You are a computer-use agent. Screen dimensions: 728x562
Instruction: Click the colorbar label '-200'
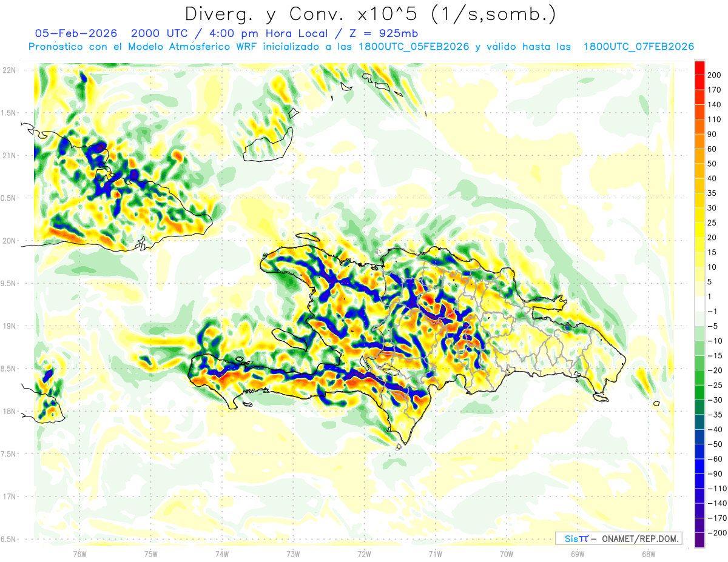pos(716,533)
